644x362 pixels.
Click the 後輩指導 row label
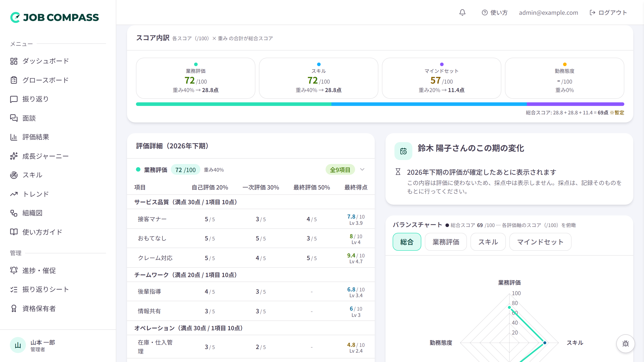click(149, 292)
